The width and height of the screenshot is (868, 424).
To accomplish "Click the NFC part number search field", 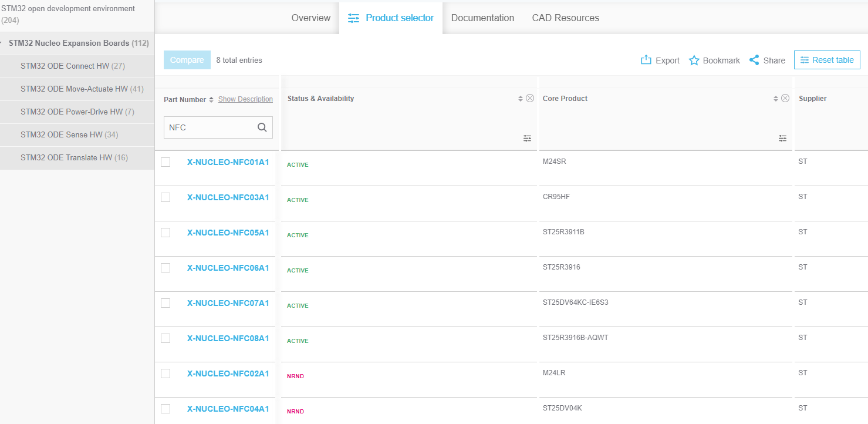I will [210, 127].
